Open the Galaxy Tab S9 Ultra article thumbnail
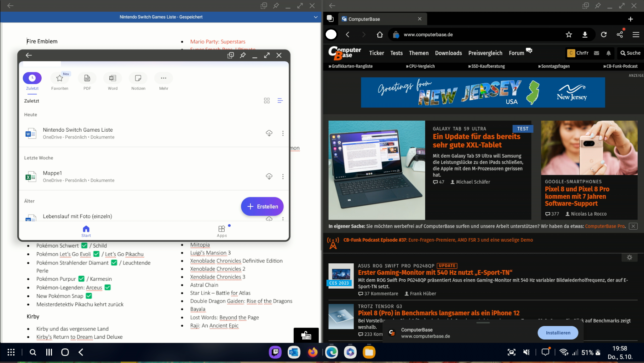644x363 pixels. pos(377,170)
